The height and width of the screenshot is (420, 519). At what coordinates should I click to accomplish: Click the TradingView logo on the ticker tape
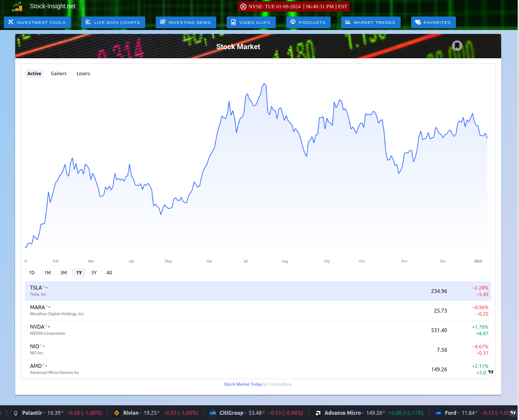513,413
